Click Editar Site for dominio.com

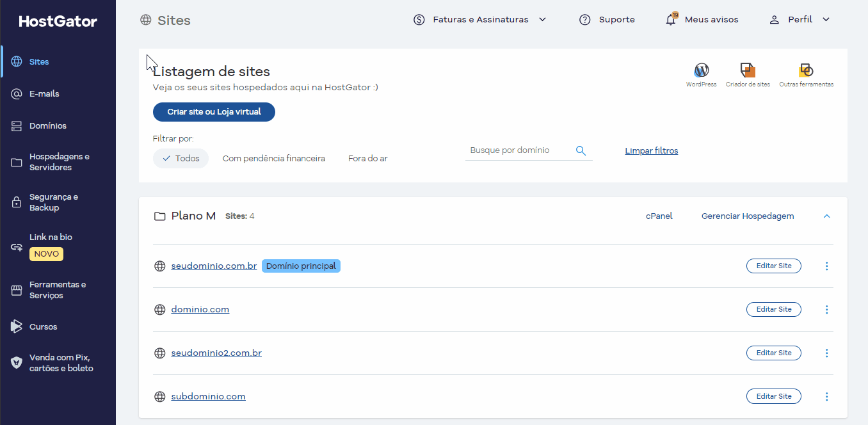tap(774, 309)
